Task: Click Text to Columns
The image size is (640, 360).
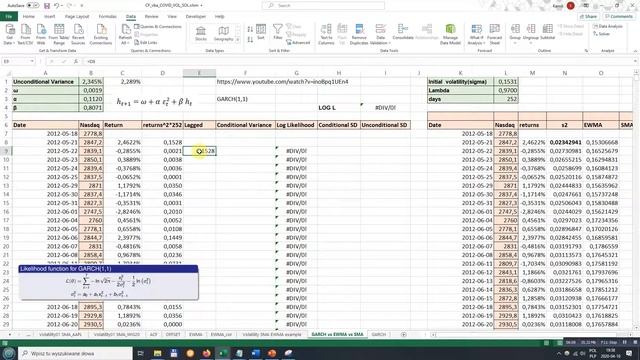Action: coord(326,34)
